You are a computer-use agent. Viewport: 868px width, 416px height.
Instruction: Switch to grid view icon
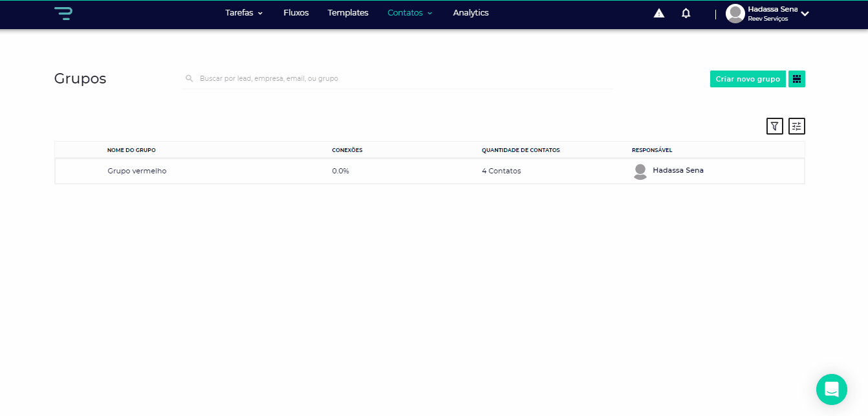click(x=796, y=79)
